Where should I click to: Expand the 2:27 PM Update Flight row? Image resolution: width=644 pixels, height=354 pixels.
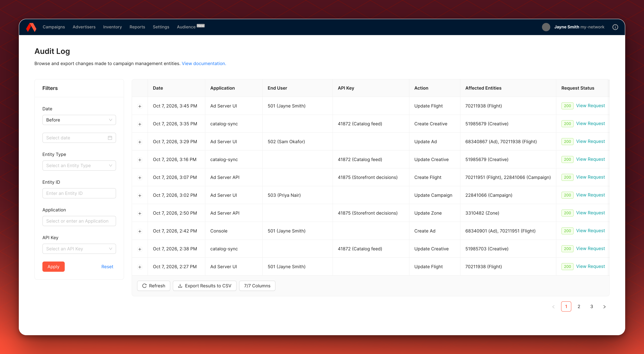tap(140, 267)
